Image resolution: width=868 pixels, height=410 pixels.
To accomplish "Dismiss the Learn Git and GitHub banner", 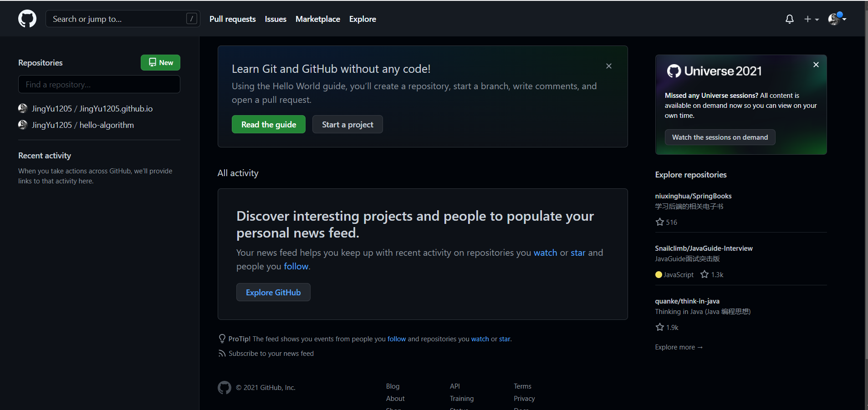I will (x=609, y=66).
